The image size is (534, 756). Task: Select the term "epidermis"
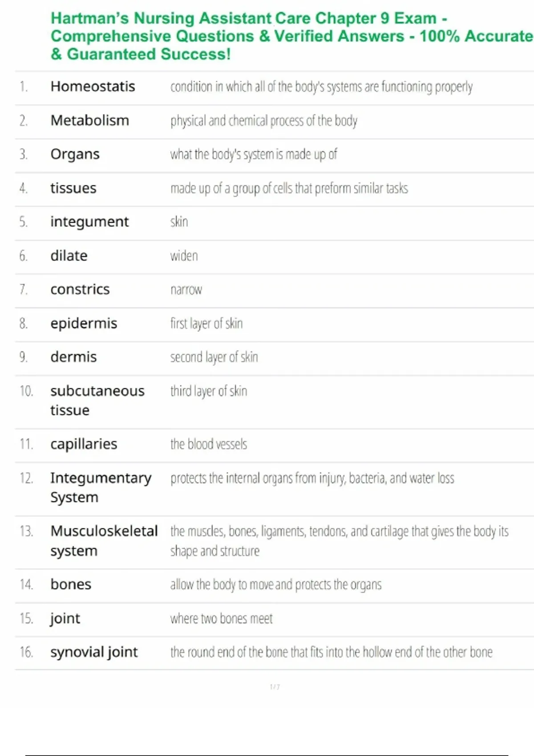coord(84,323)
